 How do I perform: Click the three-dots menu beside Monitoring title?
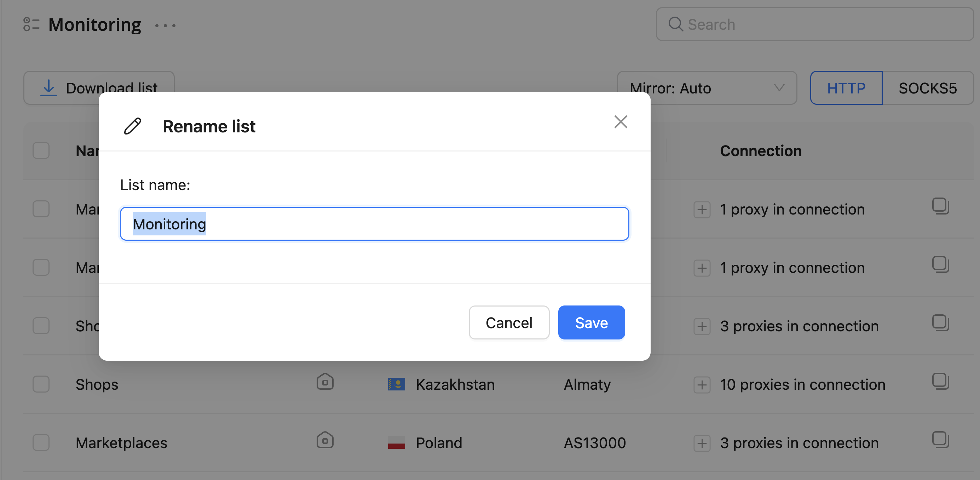(x=165, y=25)
